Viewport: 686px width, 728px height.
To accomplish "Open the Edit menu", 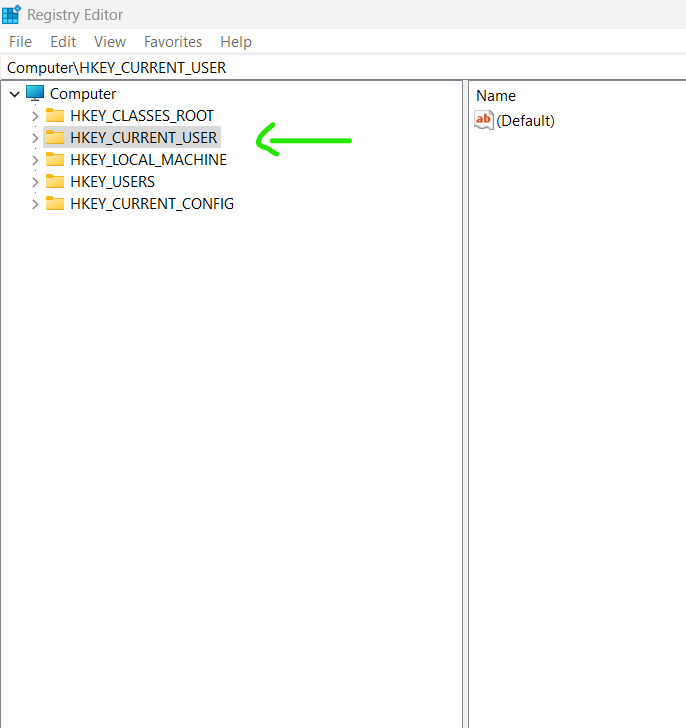I will (63, 42).
